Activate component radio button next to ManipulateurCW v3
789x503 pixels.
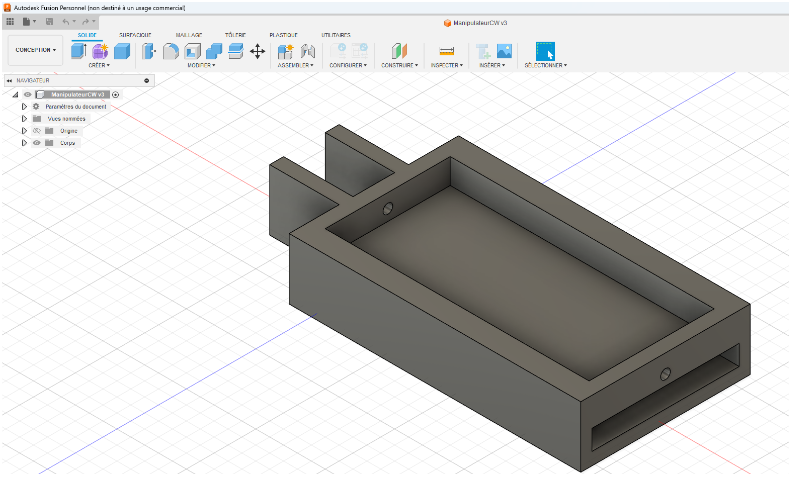pos(116,95)
